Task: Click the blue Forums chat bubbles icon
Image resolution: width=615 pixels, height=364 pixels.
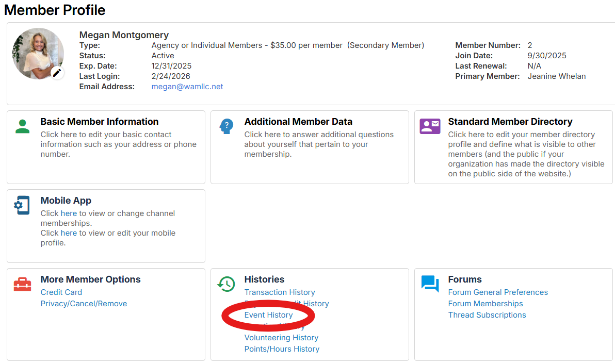Action: click(x=430, y=284)
